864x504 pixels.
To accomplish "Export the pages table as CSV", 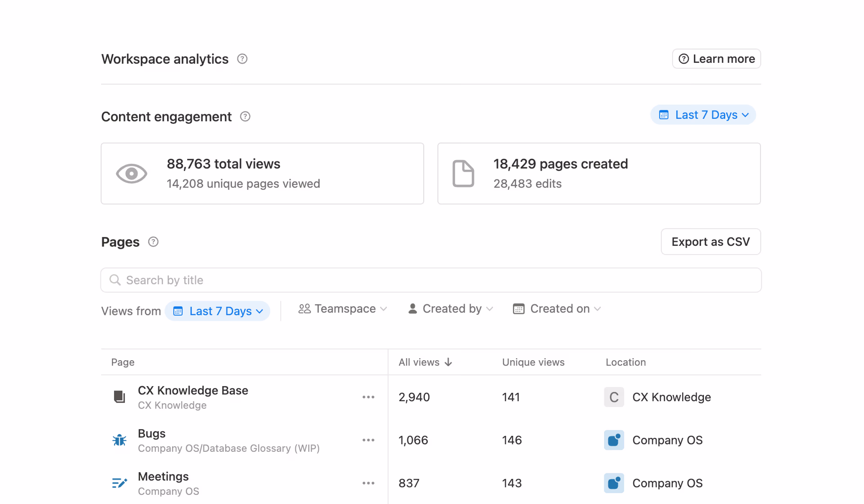I will (x=711, y=242).
